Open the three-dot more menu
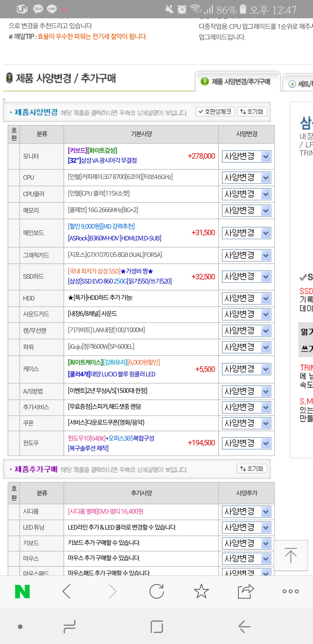Image resolution: width=313 pixels, height=644 pixels. [291, 592]
